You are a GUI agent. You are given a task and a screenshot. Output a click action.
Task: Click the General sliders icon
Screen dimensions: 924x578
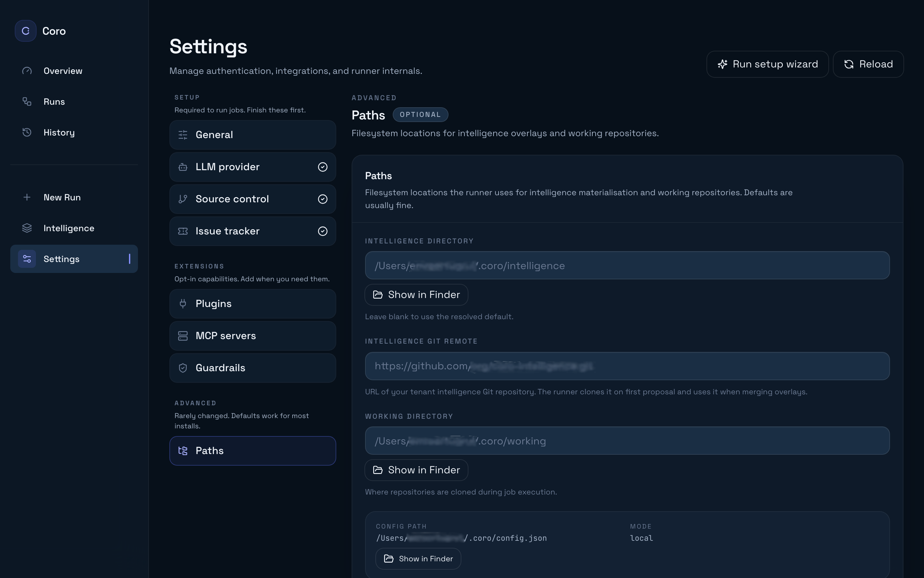tap(183, 135)
